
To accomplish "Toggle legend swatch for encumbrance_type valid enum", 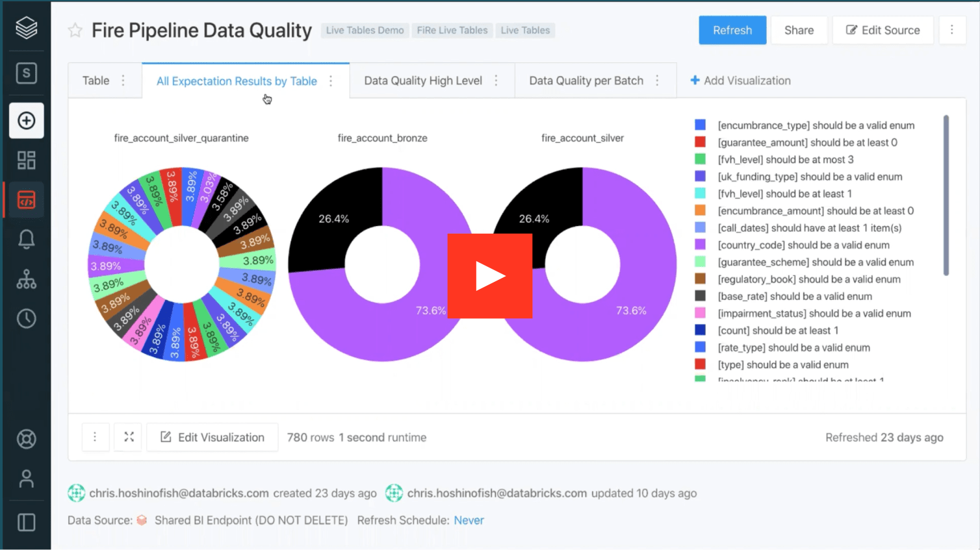I will (x=700, y=125).
